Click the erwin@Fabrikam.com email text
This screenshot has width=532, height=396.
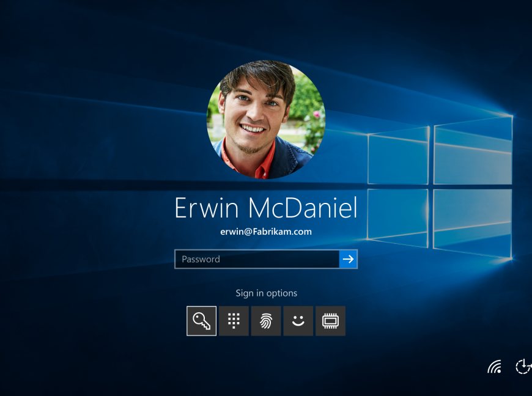(266, 232)
